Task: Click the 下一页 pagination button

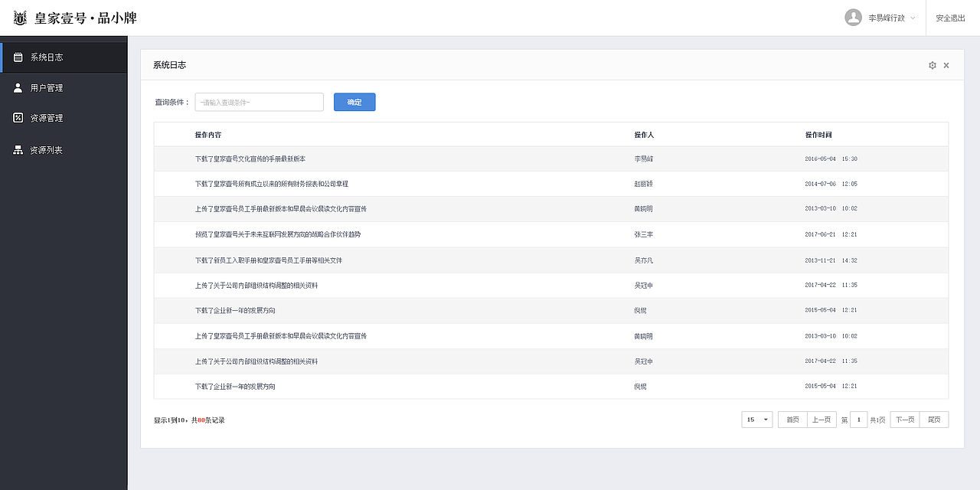Action: 905,420
